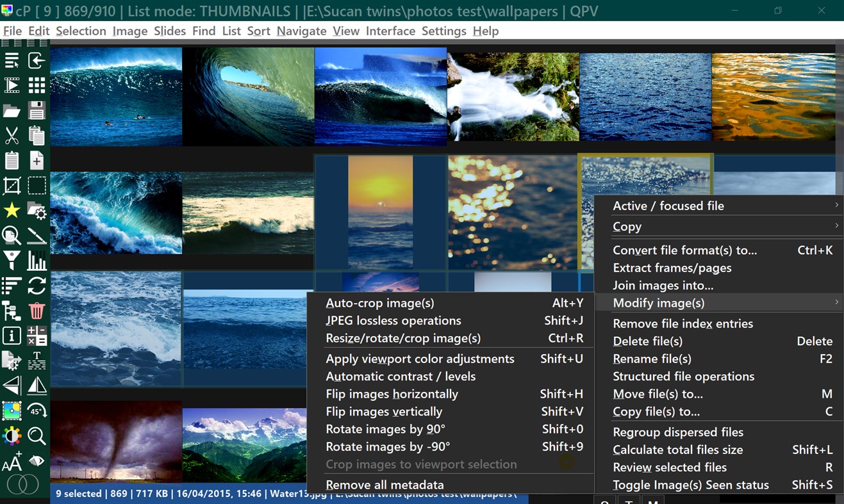Click the trash delete icon
The image size is (844, 504).
coord(37,311)
